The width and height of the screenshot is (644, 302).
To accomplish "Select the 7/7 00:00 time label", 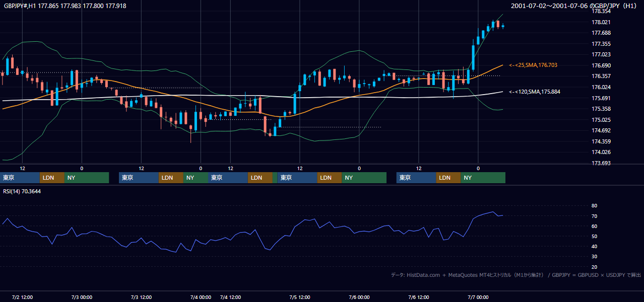I will [x=478, y=297].
